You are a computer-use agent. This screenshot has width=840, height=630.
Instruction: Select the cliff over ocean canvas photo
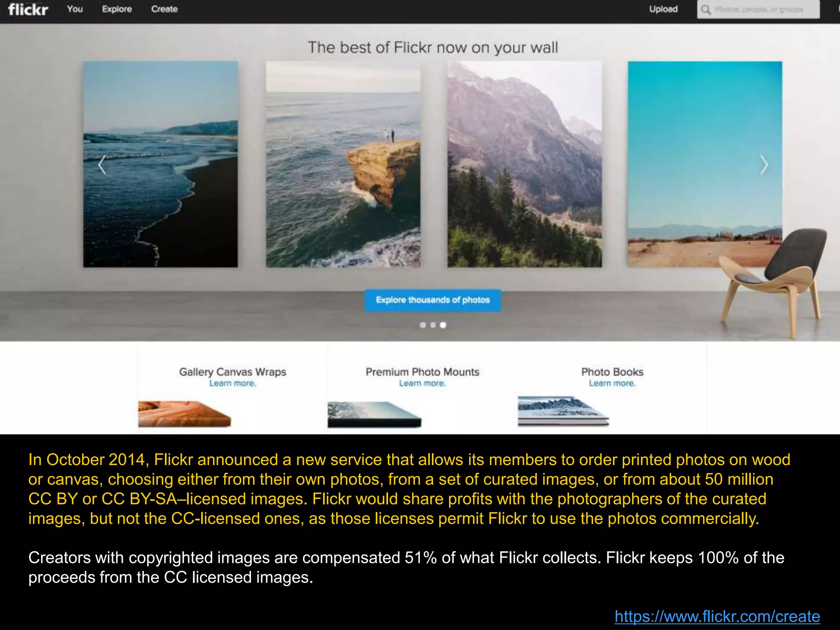point(343,164)
